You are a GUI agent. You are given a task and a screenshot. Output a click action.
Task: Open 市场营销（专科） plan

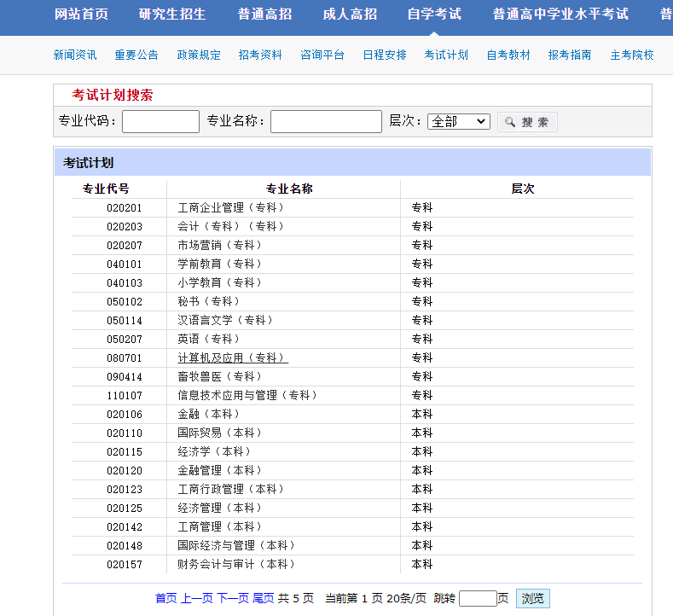point(220,245)
